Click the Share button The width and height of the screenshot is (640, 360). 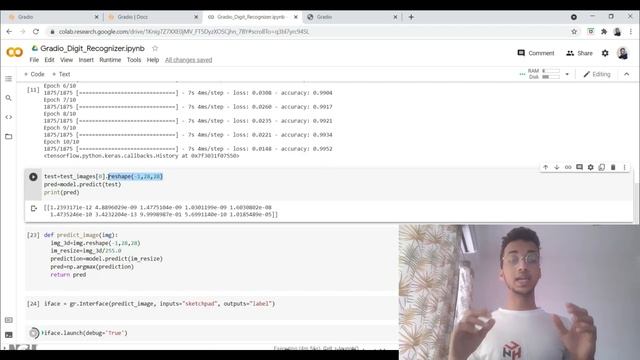click(579, 53)
